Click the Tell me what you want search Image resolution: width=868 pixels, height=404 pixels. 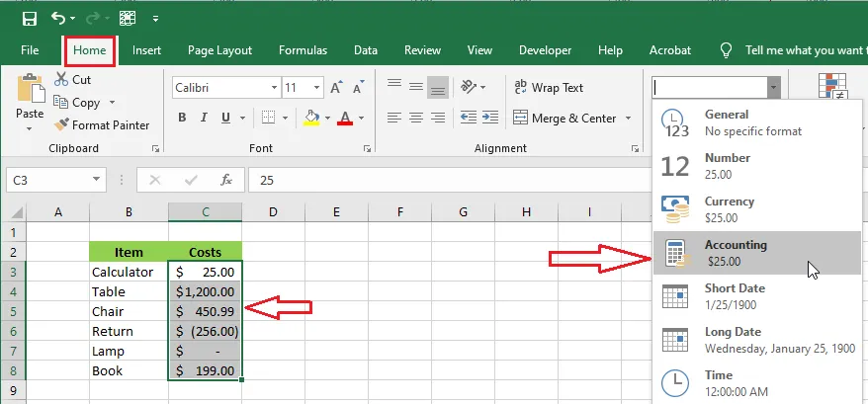806,50
